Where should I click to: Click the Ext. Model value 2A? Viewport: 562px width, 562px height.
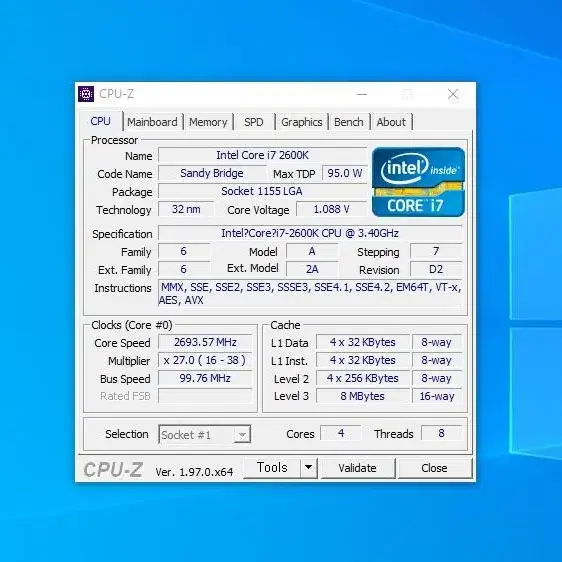[312, 269]
